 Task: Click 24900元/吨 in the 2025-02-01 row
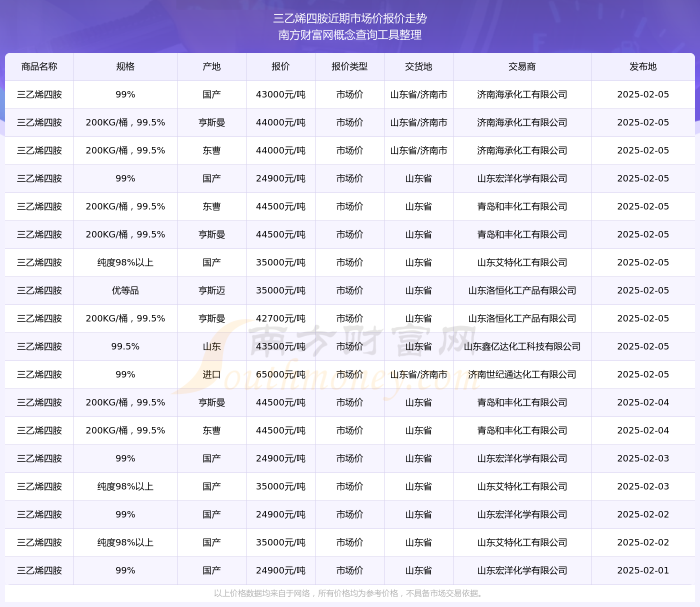pyautogui.click(x=281, y=570)
